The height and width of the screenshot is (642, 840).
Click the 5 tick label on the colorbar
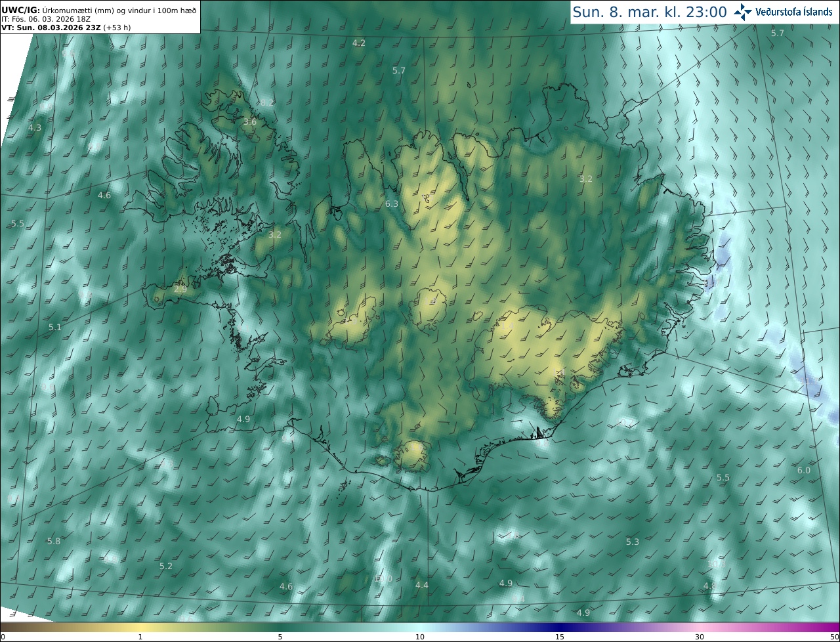[x=280, y=637]
